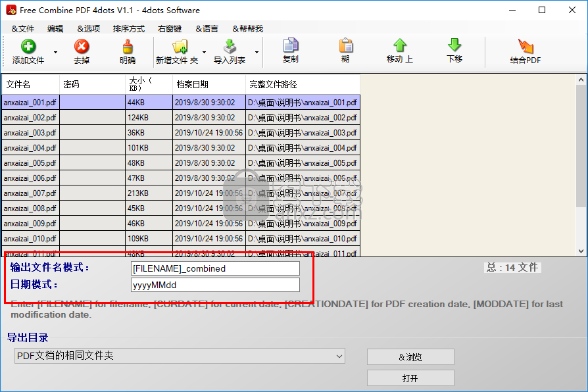Click the Add File (添加文件) icon

28,47
